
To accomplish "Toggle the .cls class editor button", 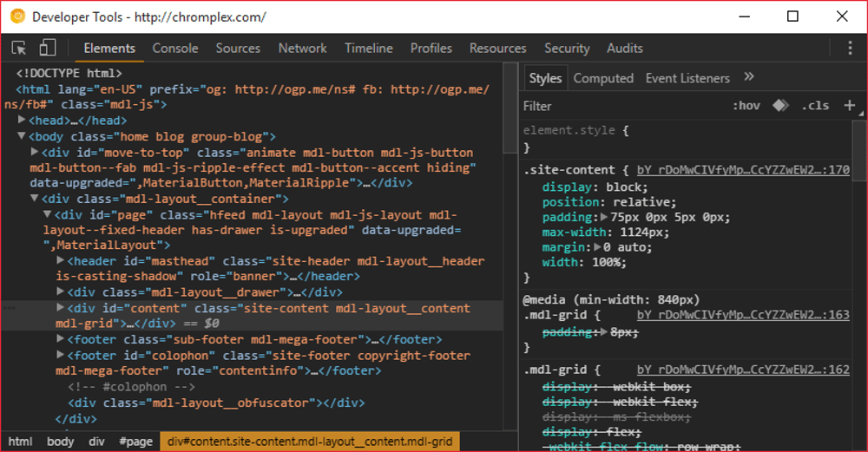I will (815, 106).
